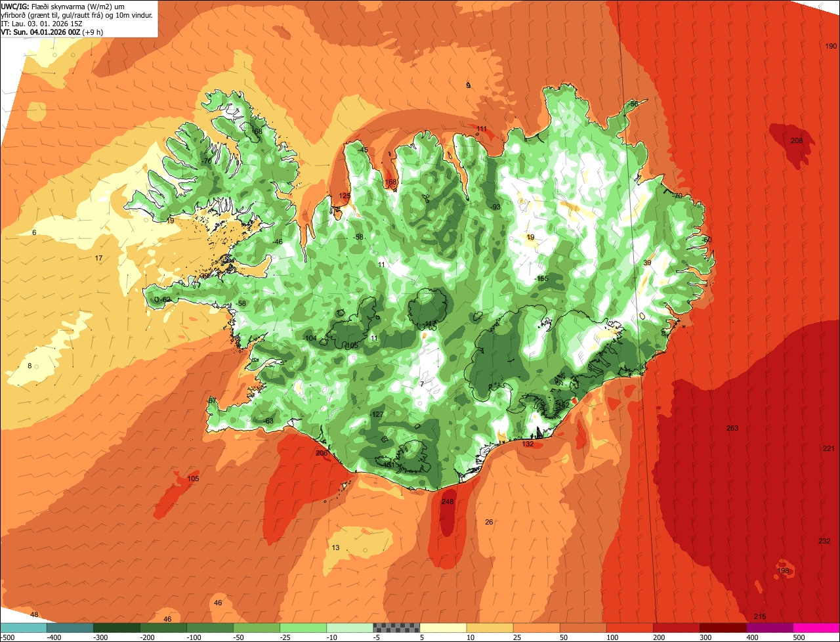Click the init time 'IT: Lau. 03. 01. 2026 15Z'
The width and height of the screenshot is (840, 642).
(42, 23)
